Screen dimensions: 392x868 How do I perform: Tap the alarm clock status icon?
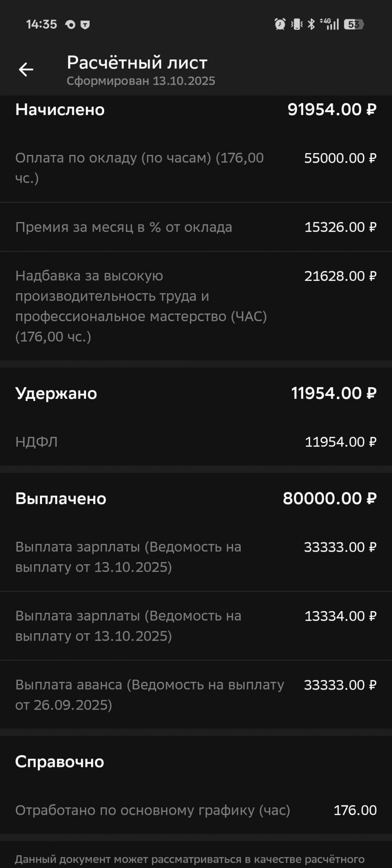280,24
